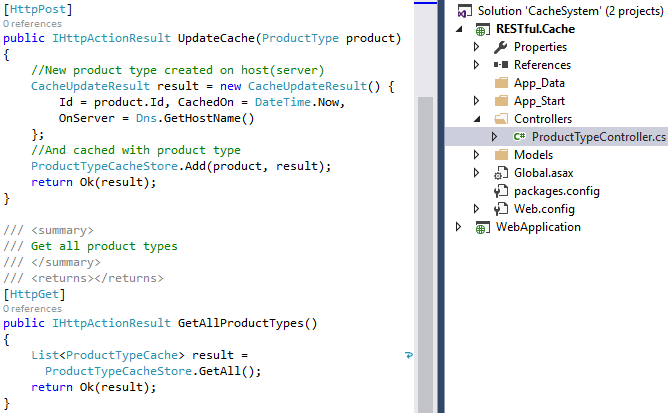Expand the Global.asax node
The height and width of the screenshot is (413, 668).
click(477, 173)
